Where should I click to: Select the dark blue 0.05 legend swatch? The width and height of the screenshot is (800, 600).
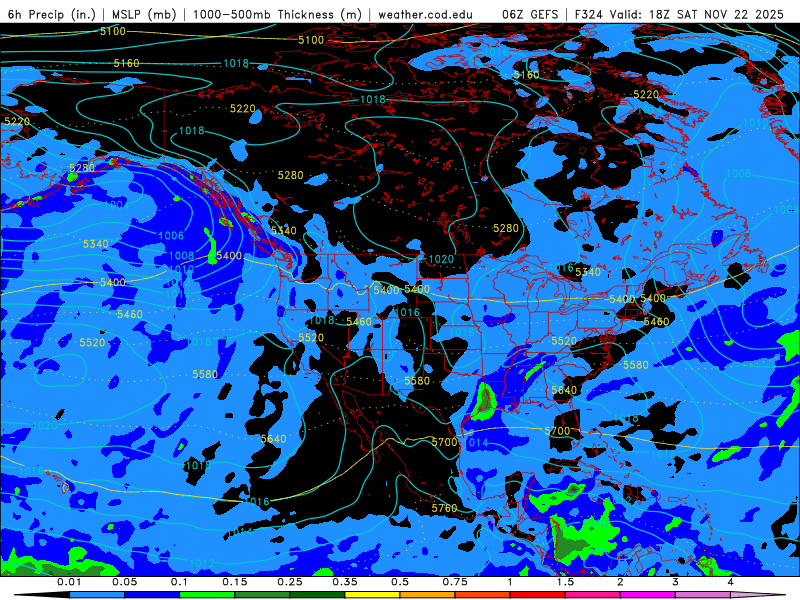point(152,595)
